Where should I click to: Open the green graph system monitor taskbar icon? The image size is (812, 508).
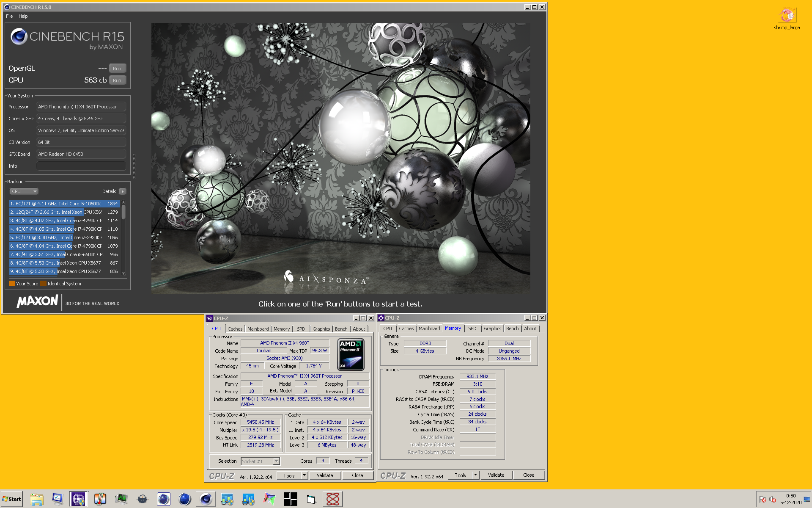121,499
